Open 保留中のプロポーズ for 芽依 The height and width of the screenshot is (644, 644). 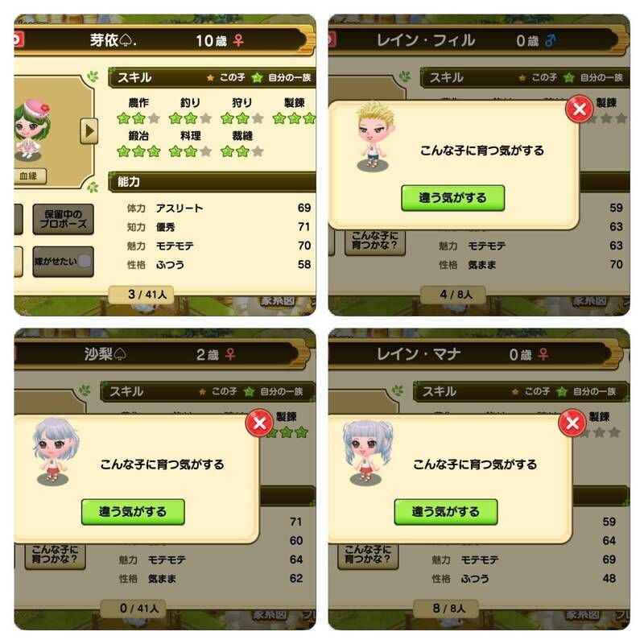pyautogui.click(x=64, y=219)
